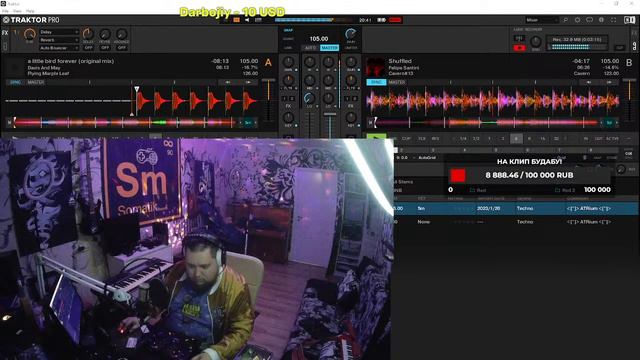Enable SYNC on deck A
The height and width of the screenshot is (360, 640).
(15, 82)
